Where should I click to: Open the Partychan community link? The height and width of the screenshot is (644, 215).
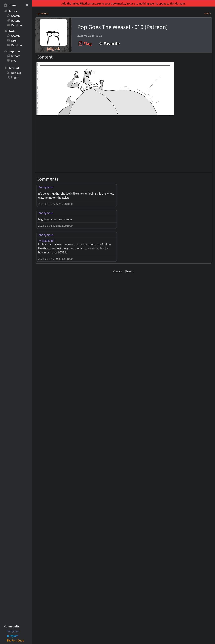tap(13, 631)
